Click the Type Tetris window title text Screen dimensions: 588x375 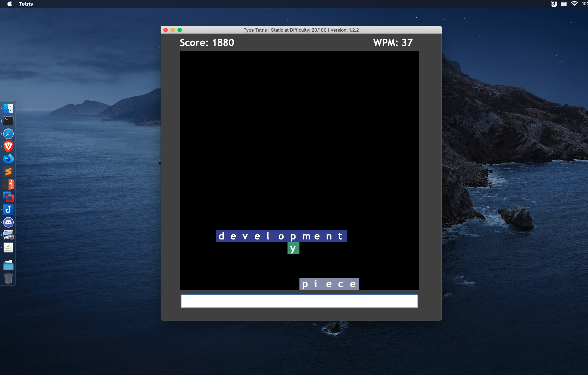tap(301, 30)
